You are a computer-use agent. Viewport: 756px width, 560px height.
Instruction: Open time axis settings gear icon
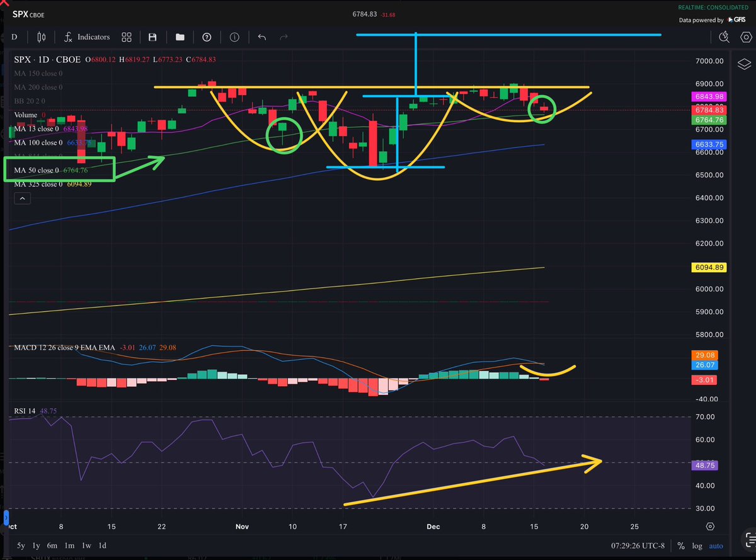point(710,526)
